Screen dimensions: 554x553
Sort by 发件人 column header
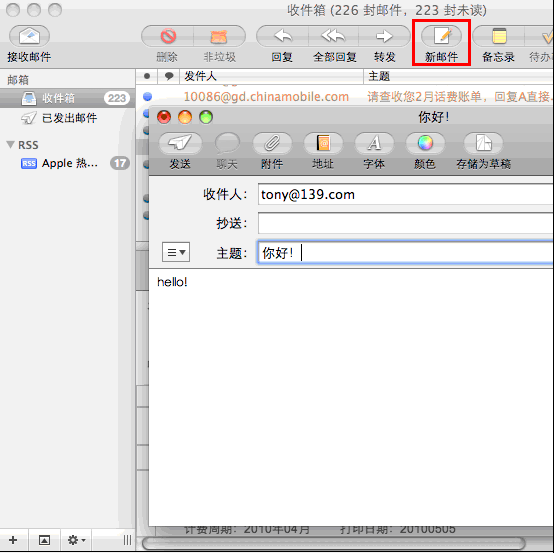tap(271, 76)
